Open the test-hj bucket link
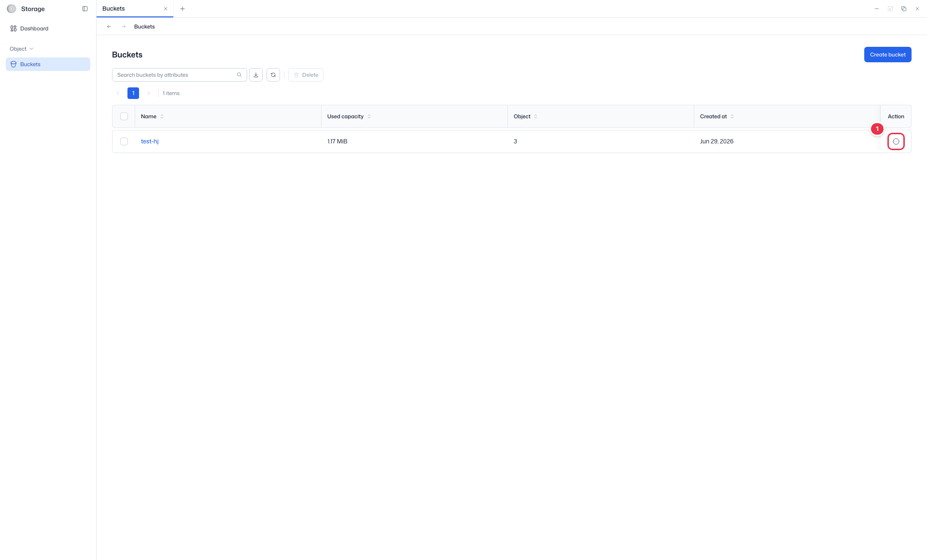This screenshot has height=560, width=927. [x=150, y=141]
